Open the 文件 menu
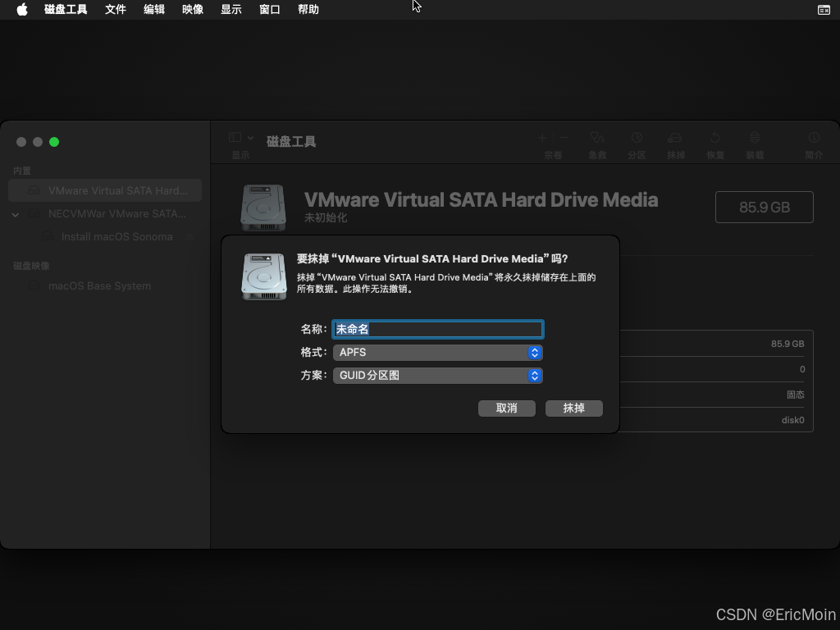 pos(115,10)
